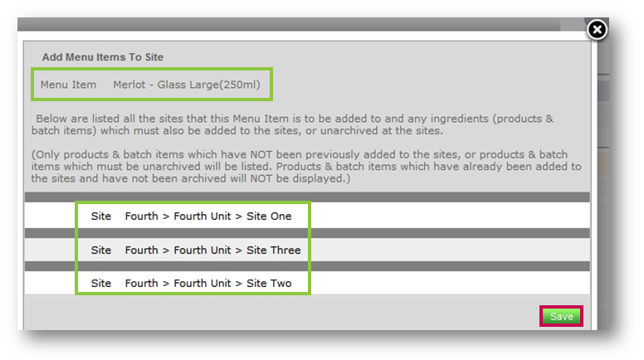Select the Site Two row

307,283
